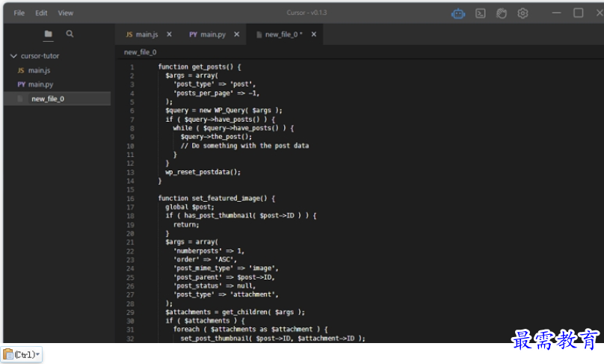This screenshot has width=604, height=364.
Task: Open settings gear icon
Action: [523, 13]
